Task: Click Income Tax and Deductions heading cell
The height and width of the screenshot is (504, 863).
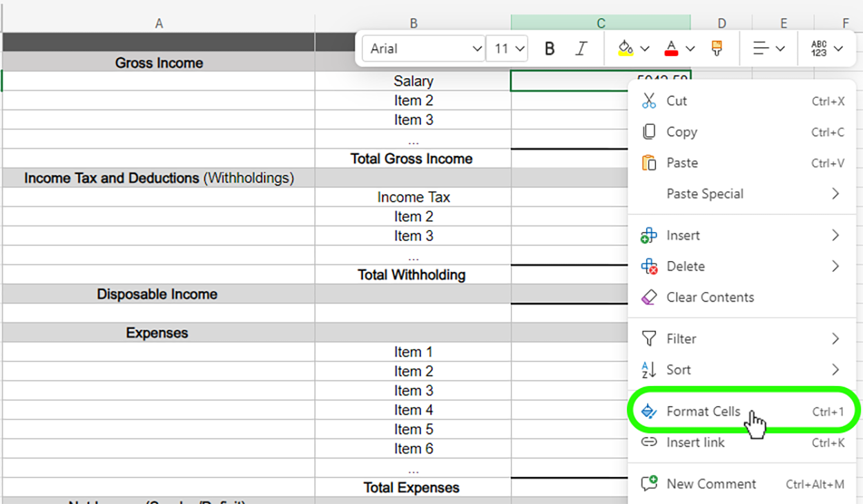Action: click(x=159, y=178)
